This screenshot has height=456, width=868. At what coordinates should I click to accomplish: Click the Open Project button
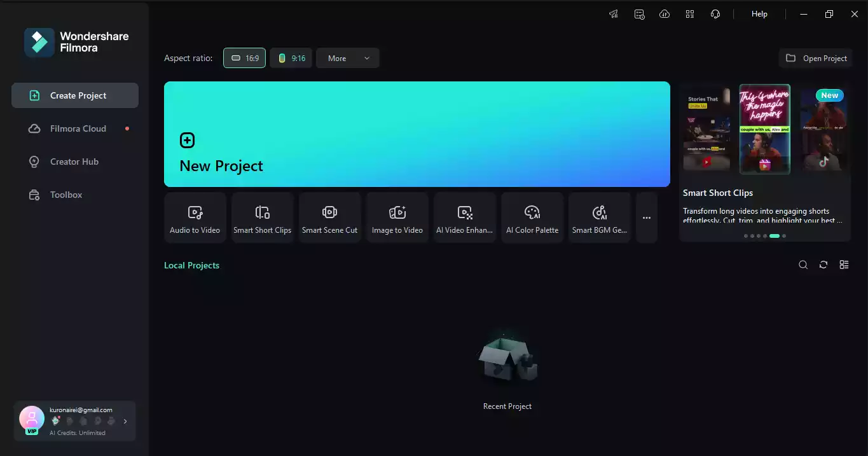816,58
